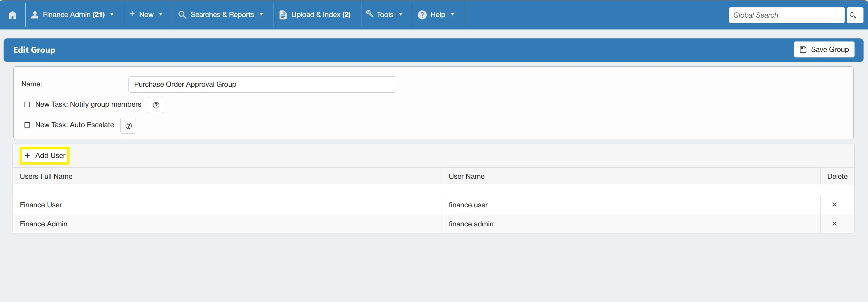Select the Finance Admin full name cell

[x=227, y=223]
